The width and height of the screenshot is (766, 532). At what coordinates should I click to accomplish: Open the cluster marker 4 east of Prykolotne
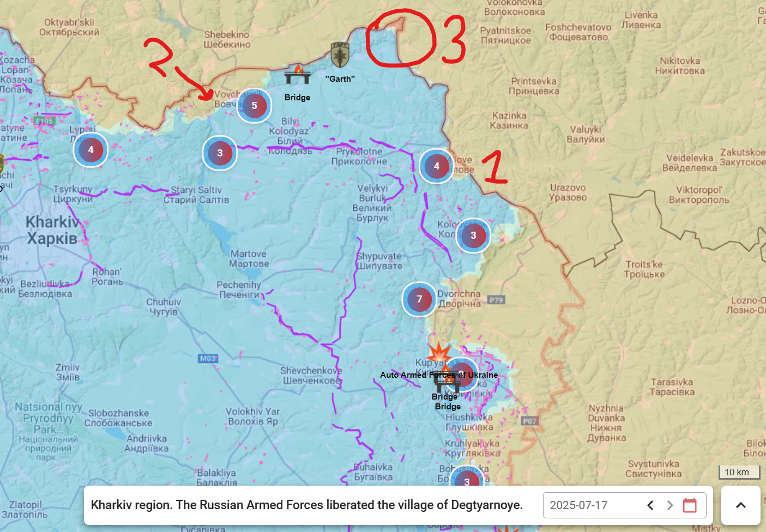436,166
